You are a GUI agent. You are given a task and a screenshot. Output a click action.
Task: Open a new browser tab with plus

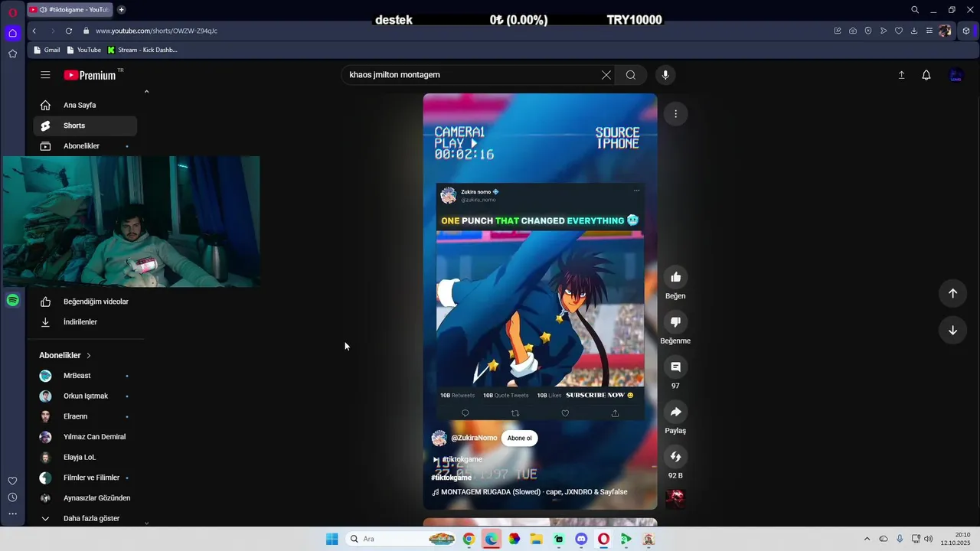tap(121, 10)
